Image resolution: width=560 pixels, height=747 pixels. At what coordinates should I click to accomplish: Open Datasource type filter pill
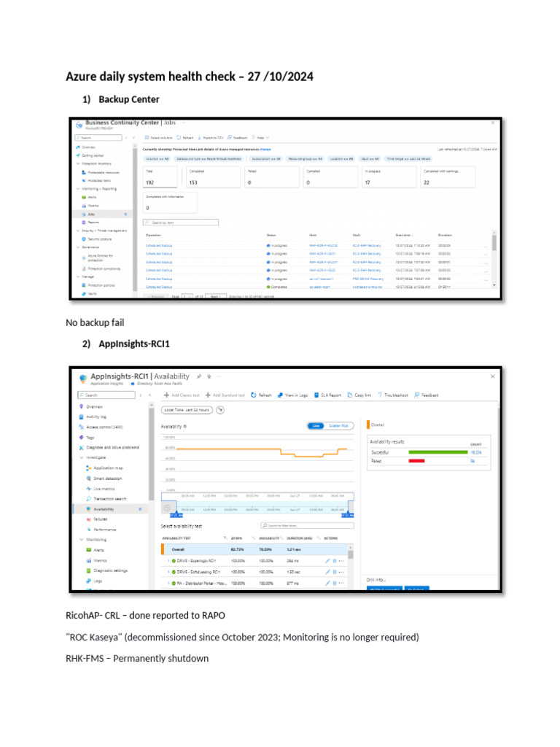(x=209, y=159)
